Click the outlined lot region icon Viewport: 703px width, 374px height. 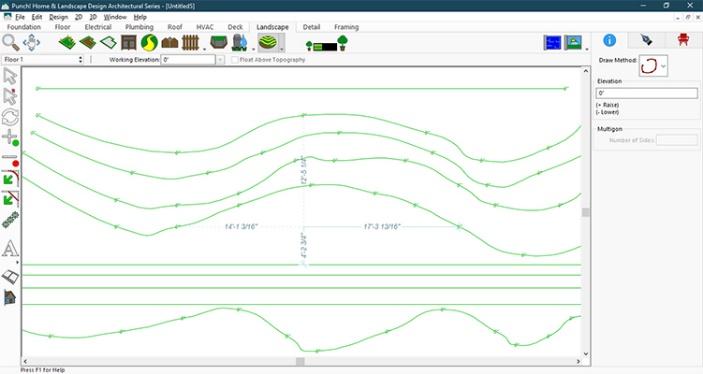click(108, 43)
